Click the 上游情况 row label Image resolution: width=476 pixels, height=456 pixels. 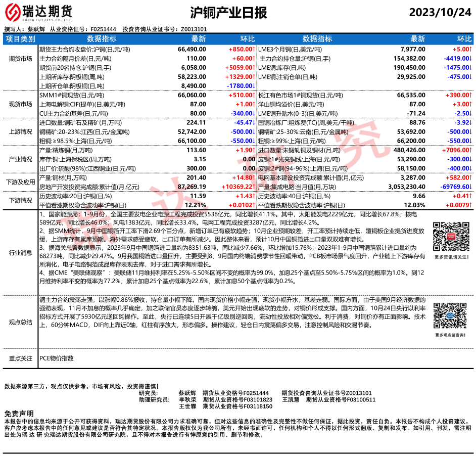(x=20, y=131)
